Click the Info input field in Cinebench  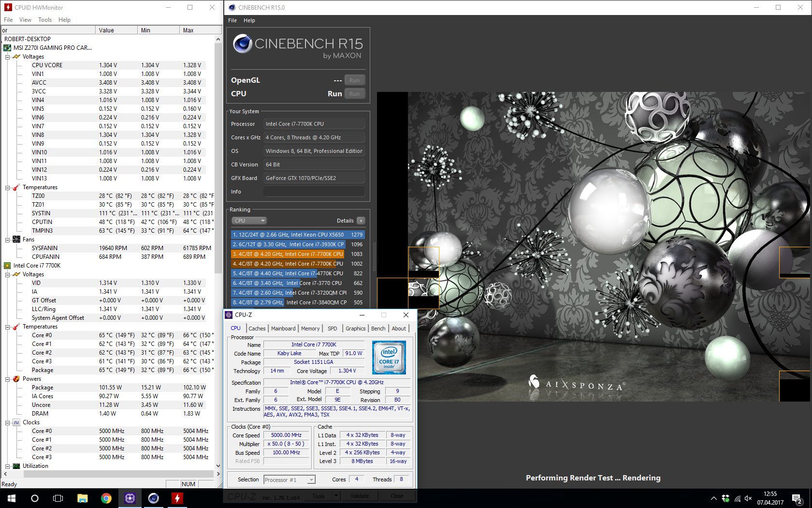(314, 192)
